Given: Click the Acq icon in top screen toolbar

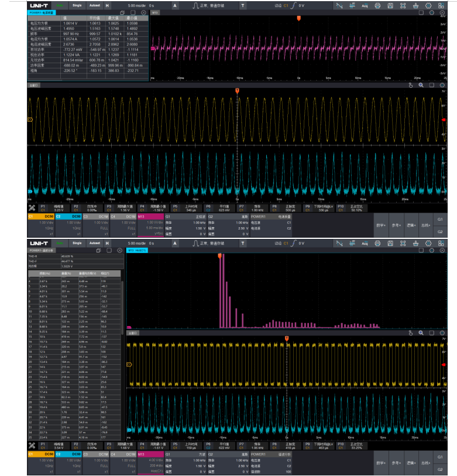Looking at the screenshot, I should 365,5.
